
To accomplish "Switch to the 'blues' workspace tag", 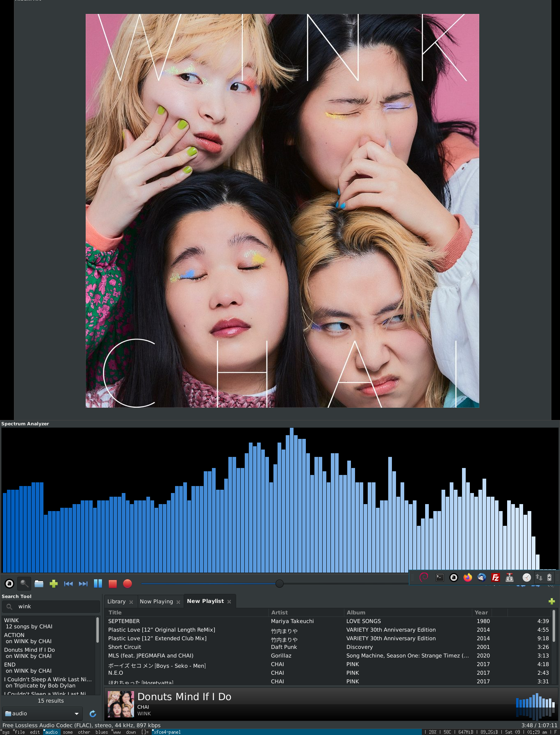I will (x=101, y=732).
